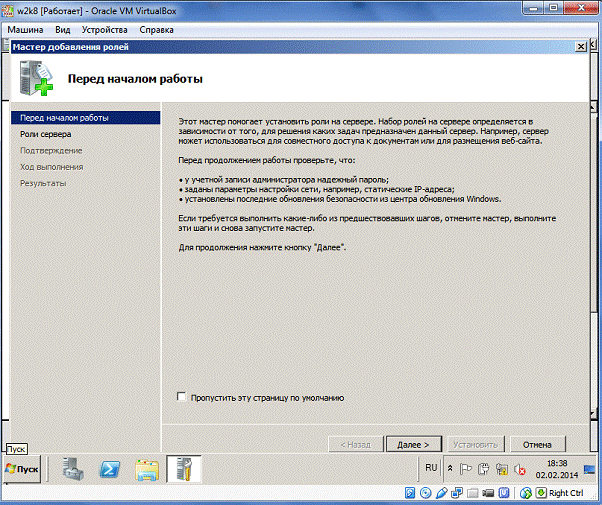Close the Мастер добавления ролей wizard
Screen dimensions: 602x505
point(581,47)
